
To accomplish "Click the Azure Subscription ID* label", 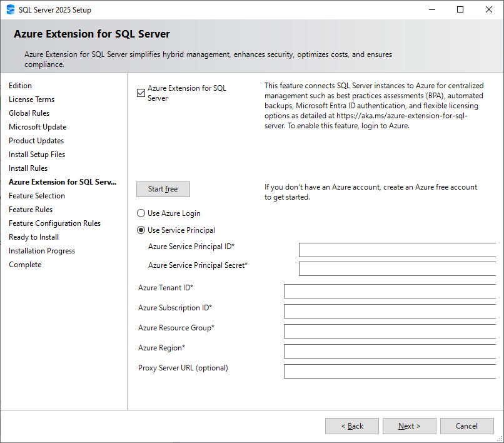I will (x=175, y=308).
